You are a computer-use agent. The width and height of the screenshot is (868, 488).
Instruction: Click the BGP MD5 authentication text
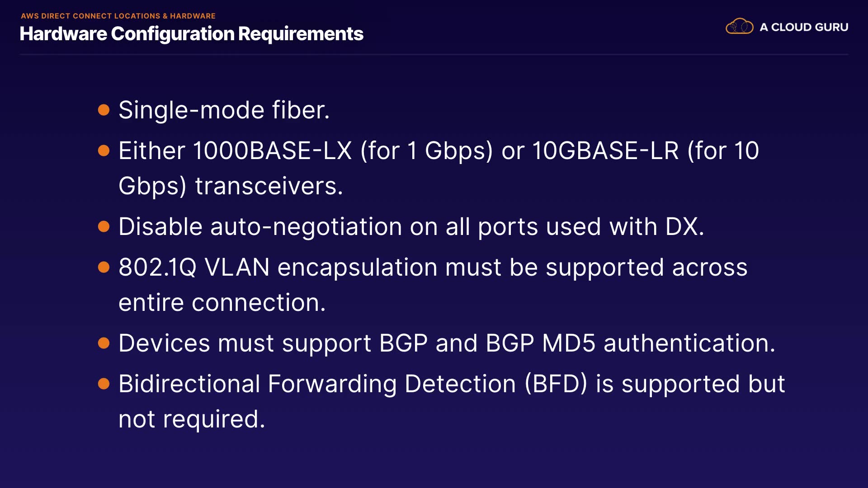pos(630,343)
